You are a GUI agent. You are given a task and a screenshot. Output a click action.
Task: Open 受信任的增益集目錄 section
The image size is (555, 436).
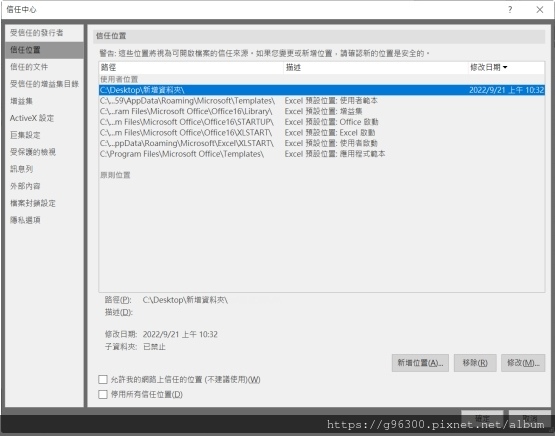click(x=44, y=84)
